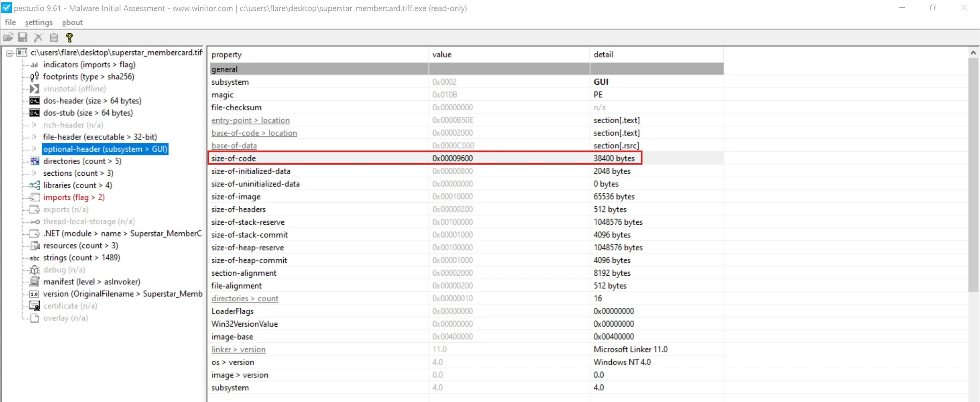Image resolution: width=980 pixels, height=402 pixels.
Task: Click the certificate icon in tree
Action: coord(34,306)
